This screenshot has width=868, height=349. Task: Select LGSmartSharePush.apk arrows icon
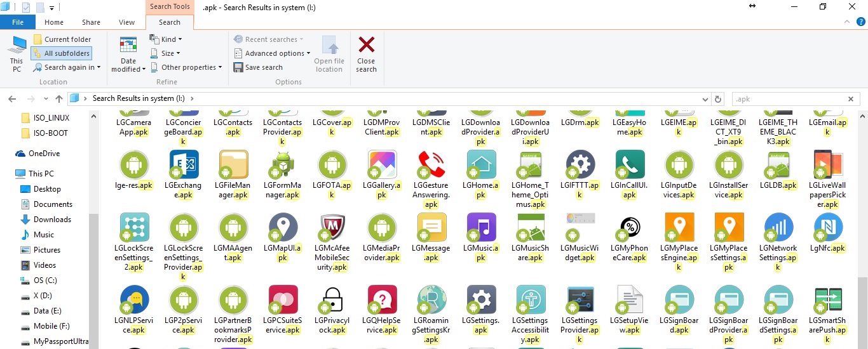828,300
